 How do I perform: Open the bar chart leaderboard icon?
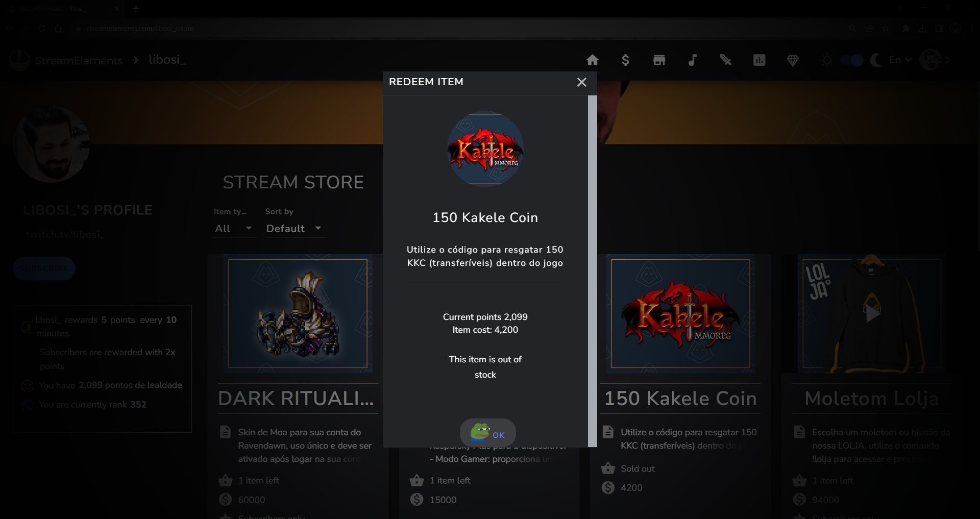(x=759, y=60)
